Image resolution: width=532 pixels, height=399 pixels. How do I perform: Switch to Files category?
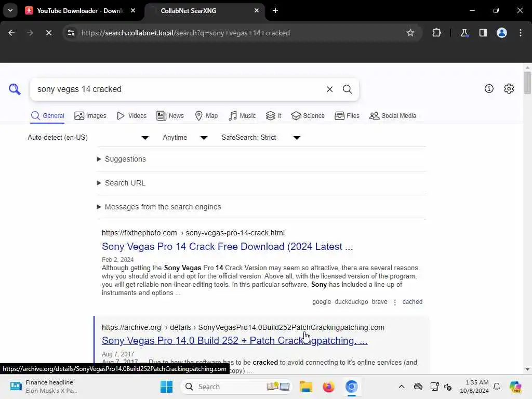pos(347,116)
